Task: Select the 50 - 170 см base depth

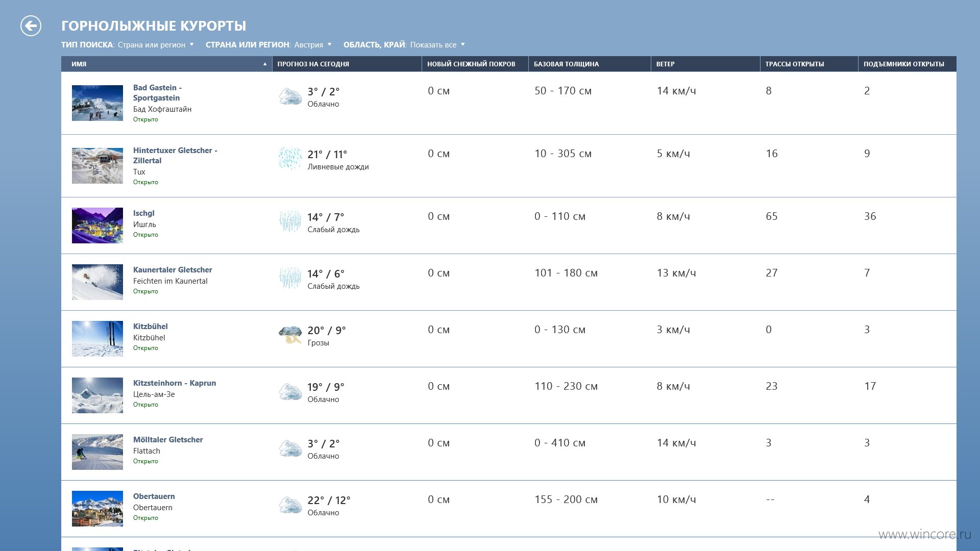Action: 563,91
